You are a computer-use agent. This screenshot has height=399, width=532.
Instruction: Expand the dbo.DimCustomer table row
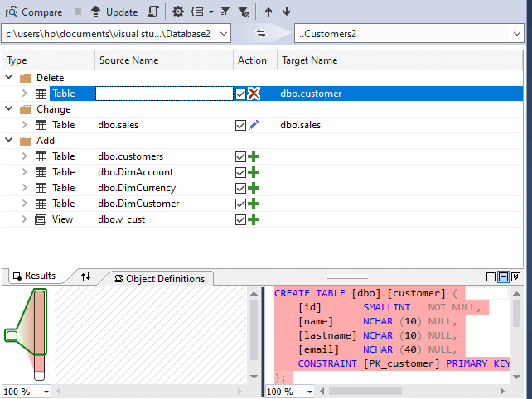pyautogui.click(x=24, y=204)
